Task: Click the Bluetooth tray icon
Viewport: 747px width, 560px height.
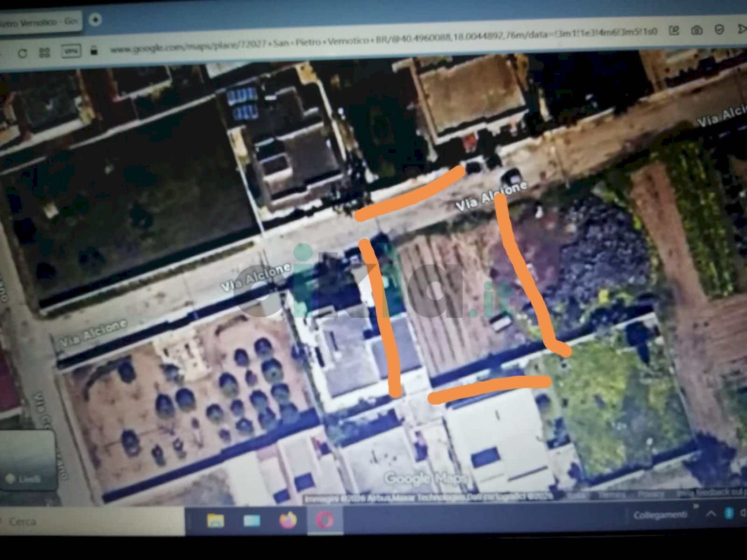Action: click(x=728, y=513)
